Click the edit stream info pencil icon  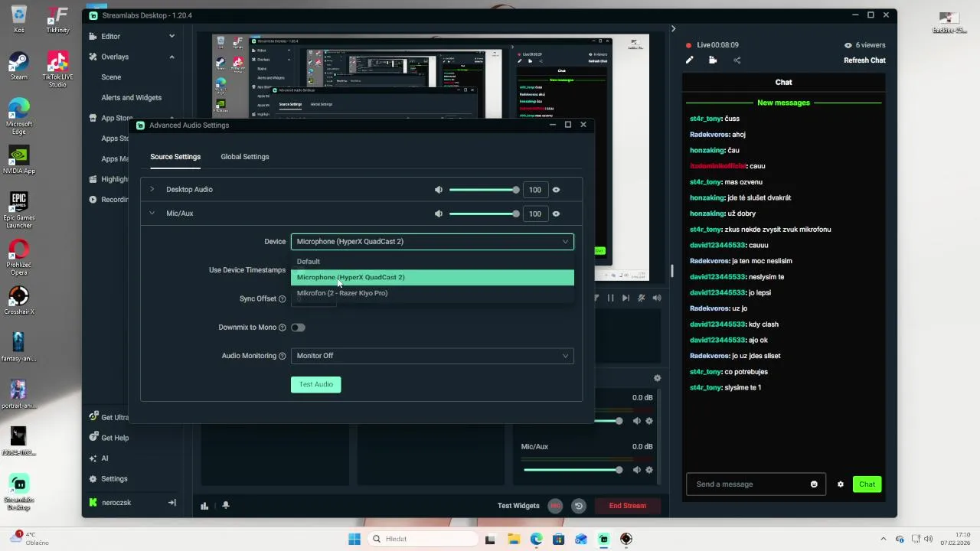tap(689, 60)
